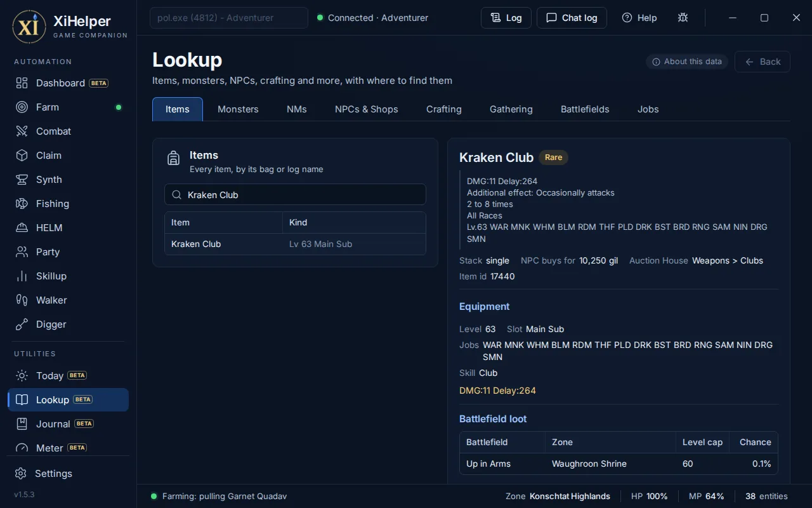The height and width of the screenshot is (508, 812).
Task: Go Back from the Lookup page
Action: pyautogui.click(x=763, y=62)
